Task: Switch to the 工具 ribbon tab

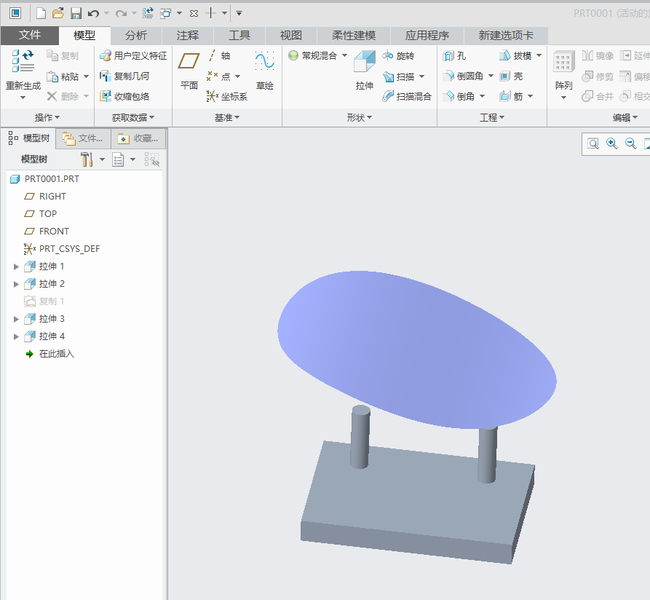Action: 239,36
